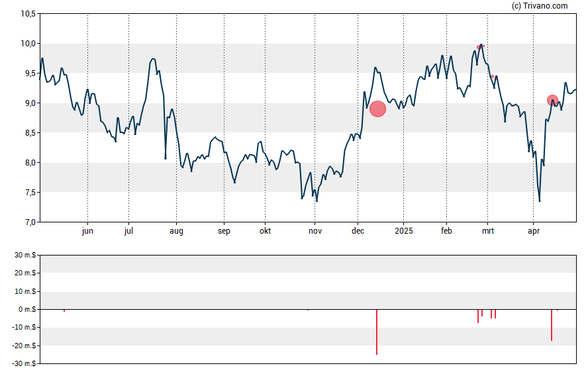The height and width of the screenshot is (374, 588).
Task: Click the '8,5' price axis label
Action: click(30, 133)
